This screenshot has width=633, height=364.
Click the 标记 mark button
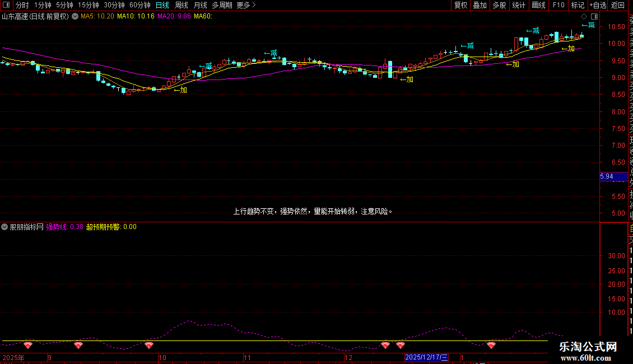click(x=578, y=5)
